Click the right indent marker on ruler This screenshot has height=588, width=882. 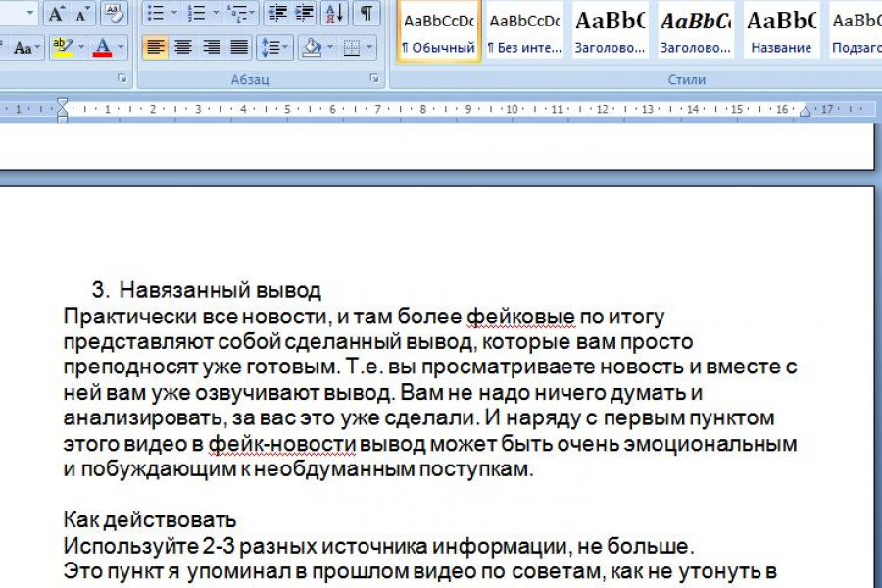tap(805, 111)
